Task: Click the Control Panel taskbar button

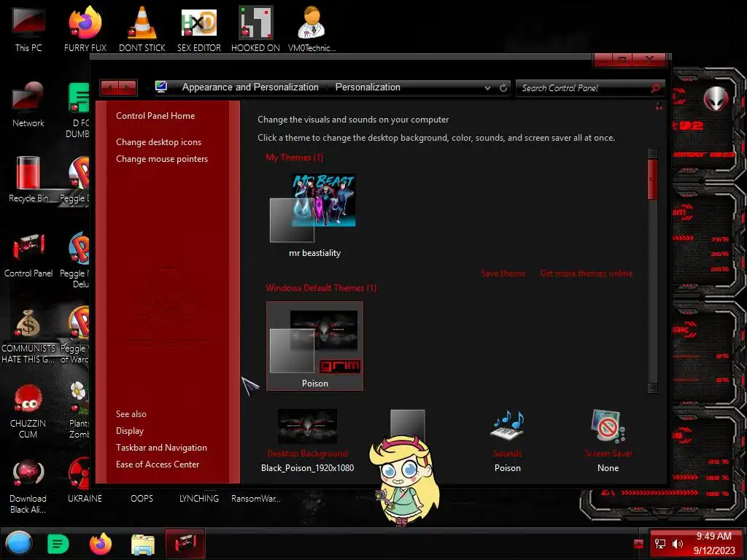Action: tap(185, 543)
